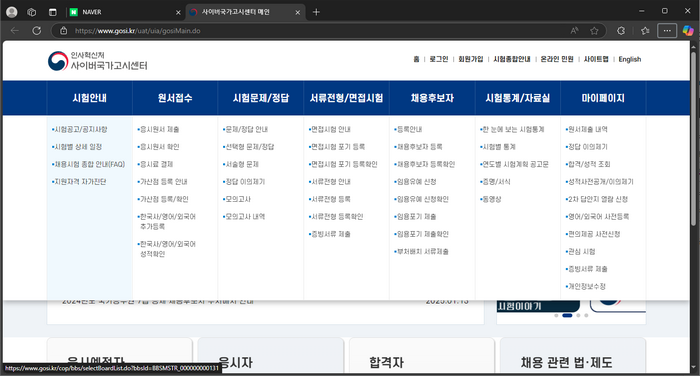The height and width of the screenshot is (376, 700).
Task: Open 서류전형 등록 submenu item
Action: coord(329,199)
